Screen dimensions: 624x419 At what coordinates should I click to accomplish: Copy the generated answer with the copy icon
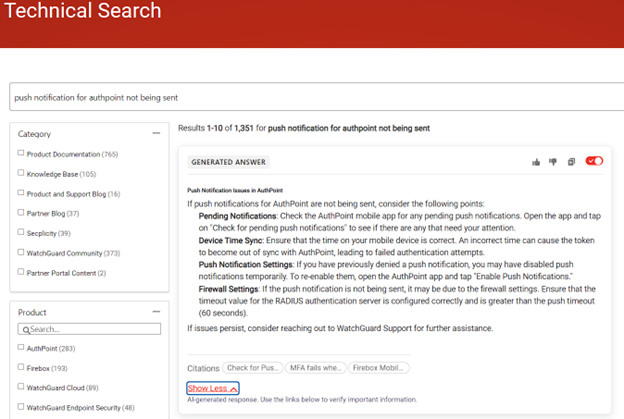pyautogui.click(x=571, y=162)
